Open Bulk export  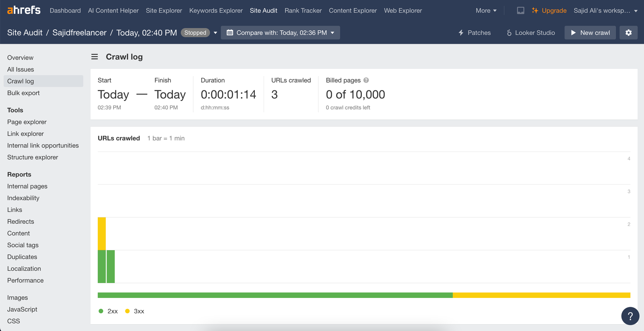click(x=23, y=93)
